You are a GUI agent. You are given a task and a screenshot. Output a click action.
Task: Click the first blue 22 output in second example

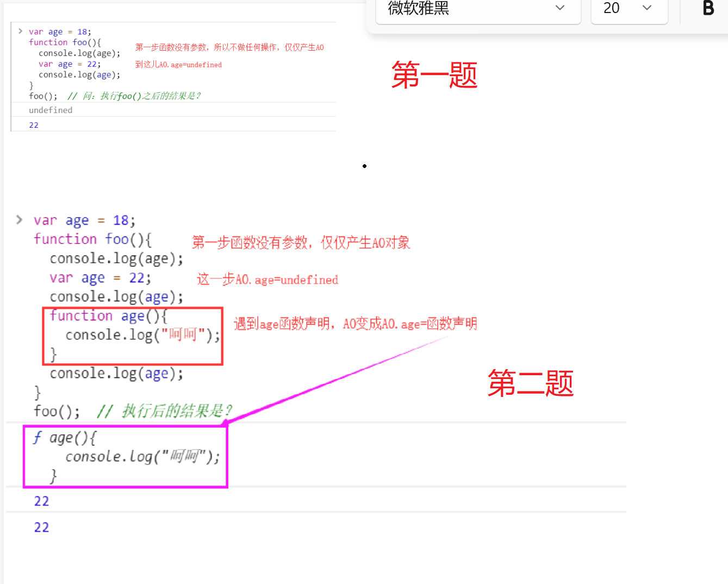(x=41, y=501)
